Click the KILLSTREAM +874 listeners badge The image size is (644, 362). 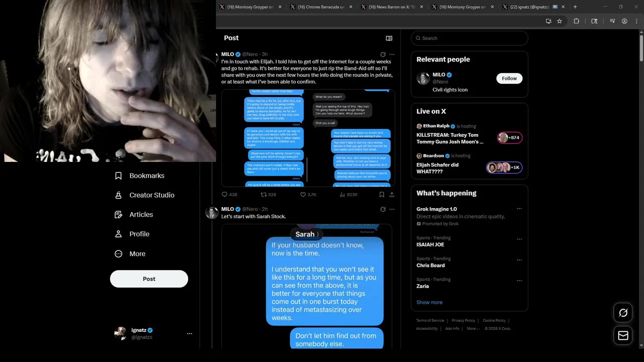510,138
